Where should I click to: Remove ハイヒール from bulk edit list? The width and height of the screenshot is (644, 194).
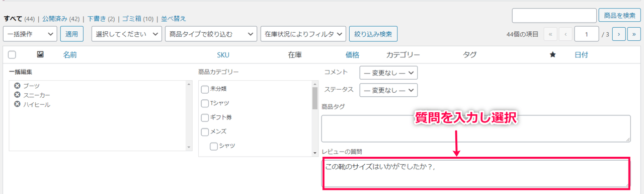coord(17,104)
